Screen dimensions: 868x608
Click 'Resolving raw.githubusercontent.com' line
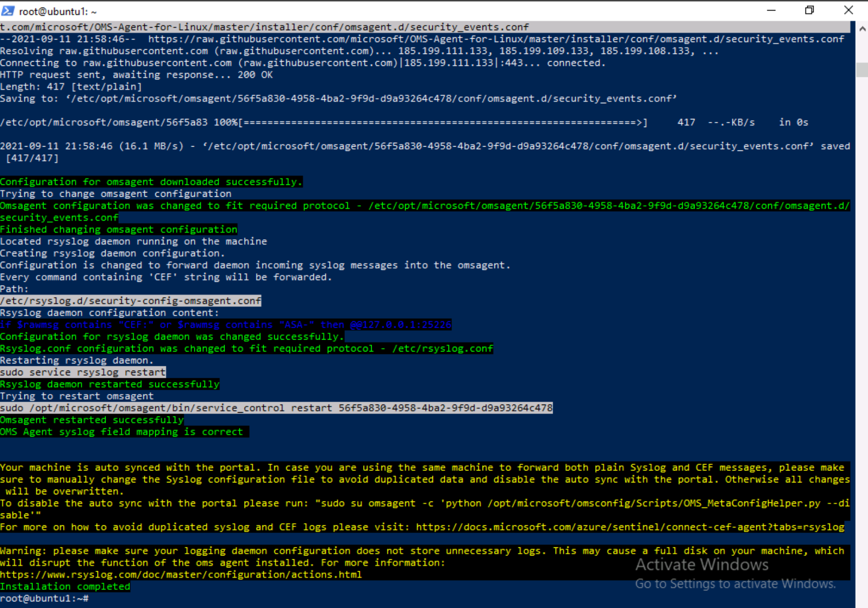click(x=359, y=51)
